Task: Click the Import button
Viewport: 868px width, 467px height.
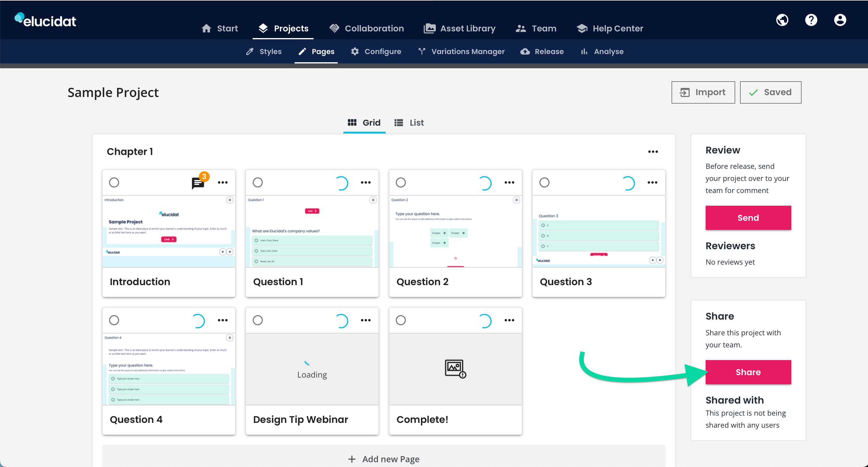Action: [703, 92]
